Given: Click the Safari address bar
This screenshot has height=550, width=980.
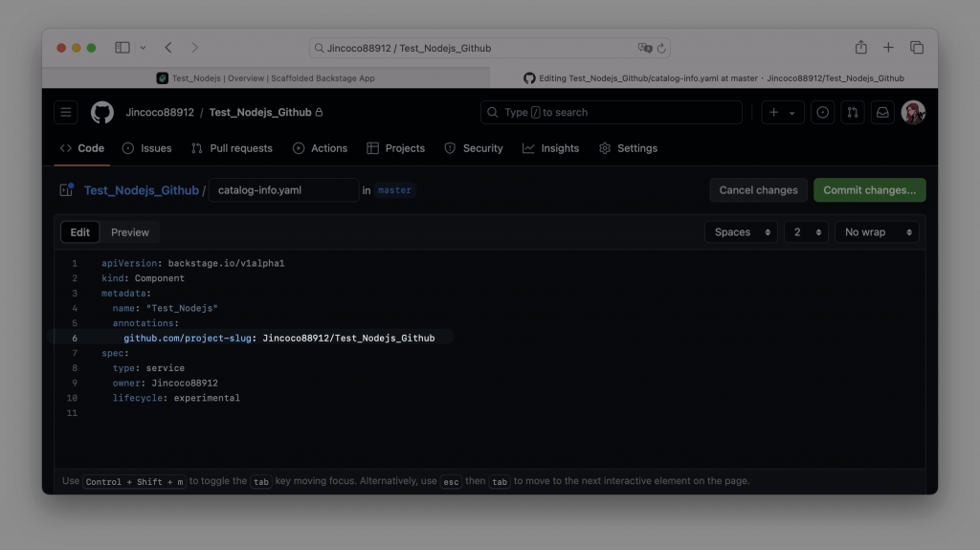Looking at the screenshot, I should click(x=490, y=48).
